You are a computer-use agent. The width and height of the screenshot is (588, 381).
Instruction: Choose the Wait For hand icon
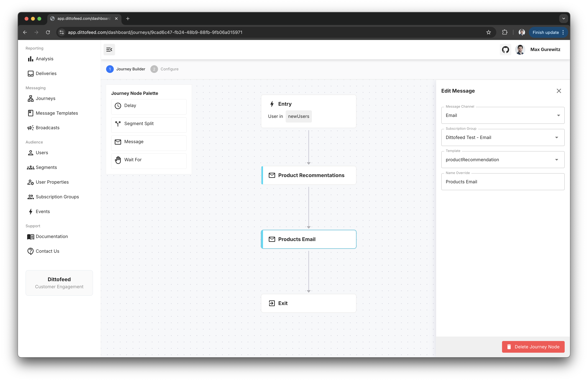pyautogui.click(x=118, y=160)
